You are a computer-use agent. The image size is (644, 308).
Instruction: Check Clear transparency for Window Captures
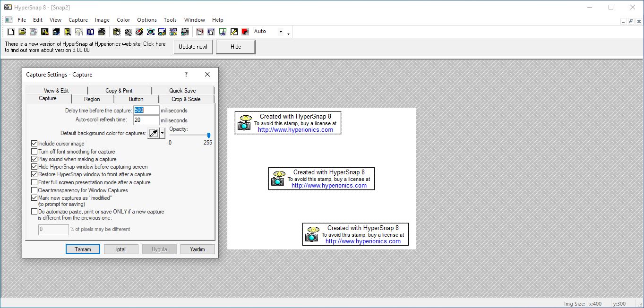click(x=34, y=190)
